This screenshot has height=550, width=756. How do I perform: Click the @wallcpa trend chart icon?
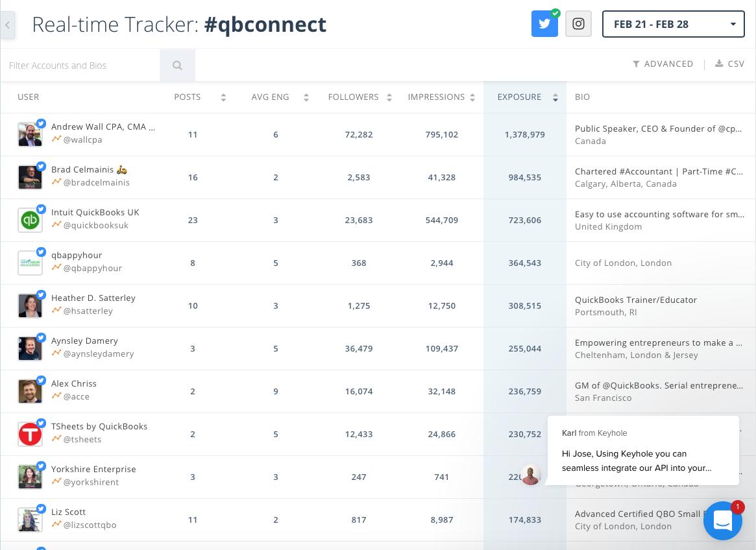56,139
